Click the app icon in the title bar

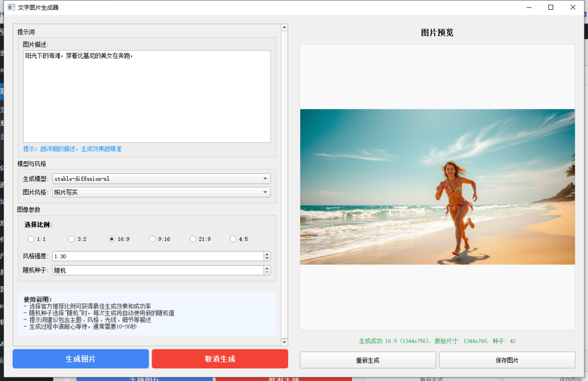coord(10,7)
